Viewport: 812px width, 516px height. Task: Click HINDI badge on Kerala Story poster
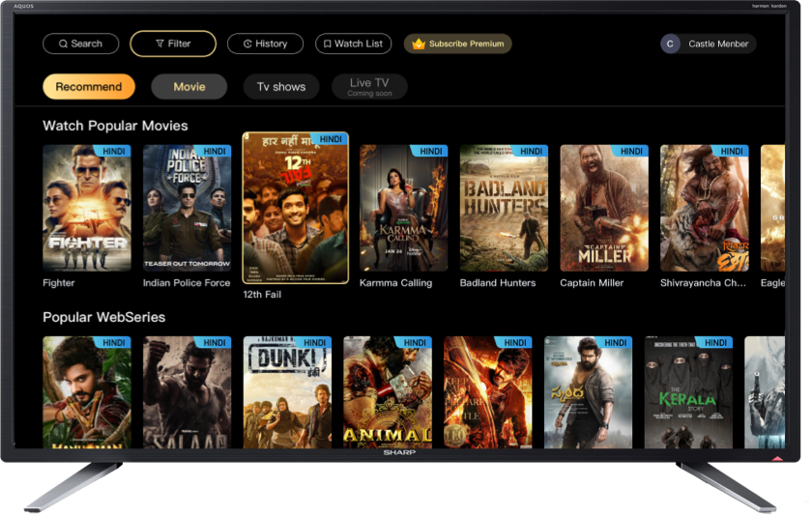(714, 343)
